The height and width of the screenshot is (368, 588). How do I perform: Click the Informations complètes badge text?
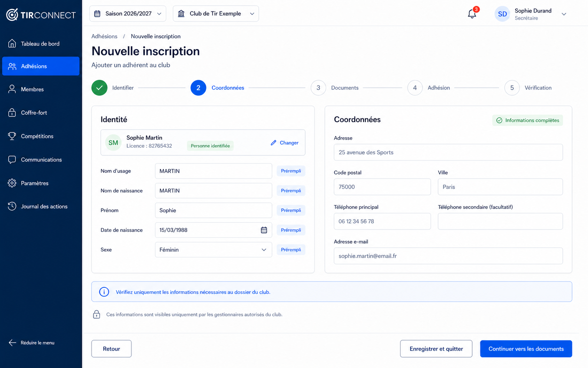(x=532, y=120)
